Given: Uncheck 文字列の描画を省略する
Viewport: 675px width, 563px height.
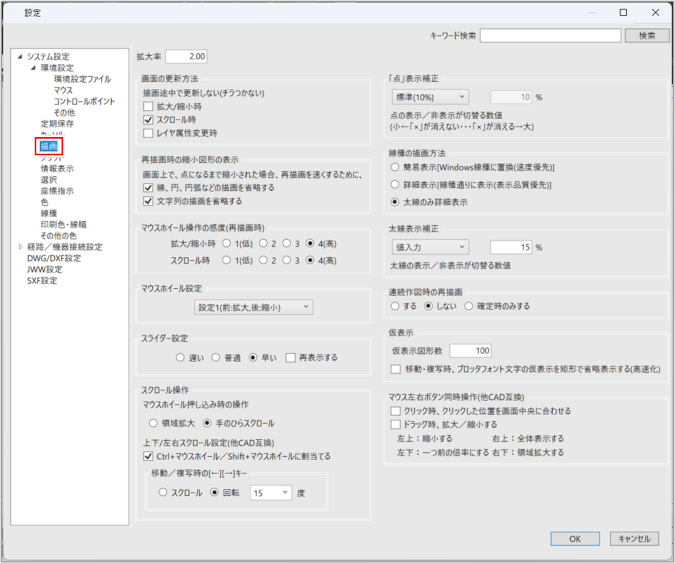Looking at the screenshot, I should tap(148, 200).
